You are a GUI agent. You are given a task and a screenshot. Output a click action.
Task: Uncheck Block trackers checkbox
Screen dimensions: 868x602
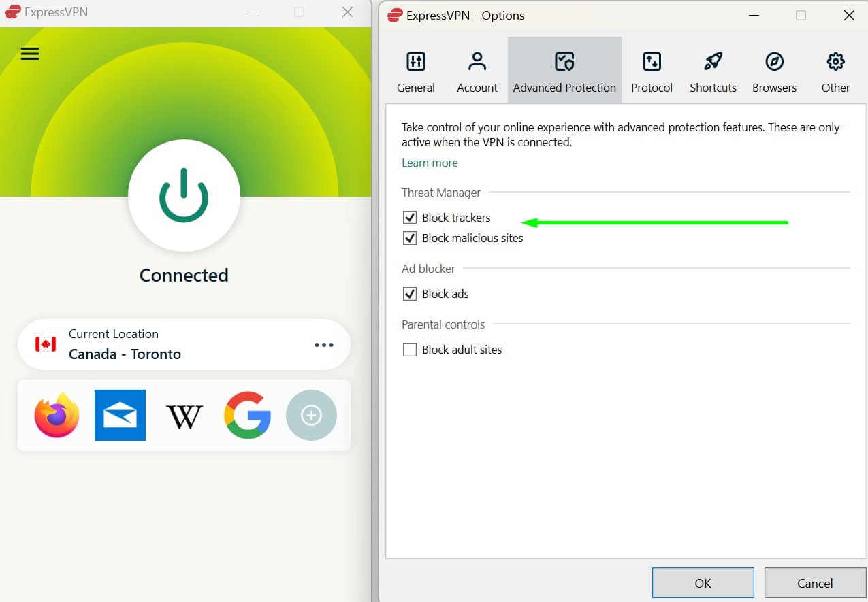click(410, 218)
